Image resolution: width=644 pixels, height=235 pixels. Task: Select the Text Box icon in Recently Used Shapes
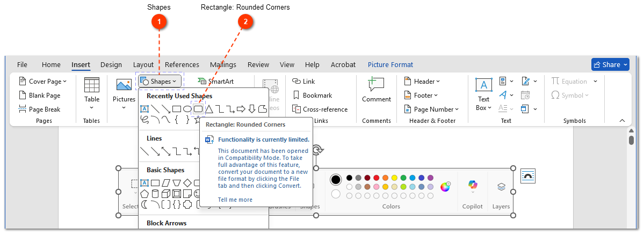click(144, 109)
